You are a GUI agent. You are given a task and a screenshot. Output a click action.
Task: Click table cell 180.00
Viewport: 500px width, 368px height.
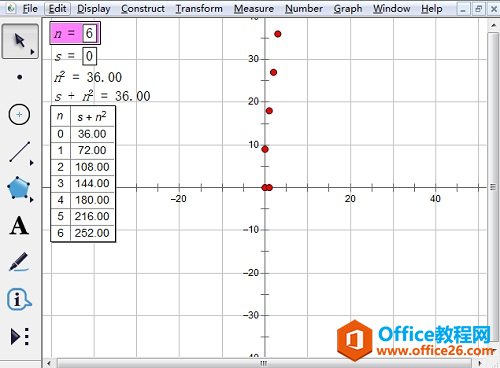92,200
